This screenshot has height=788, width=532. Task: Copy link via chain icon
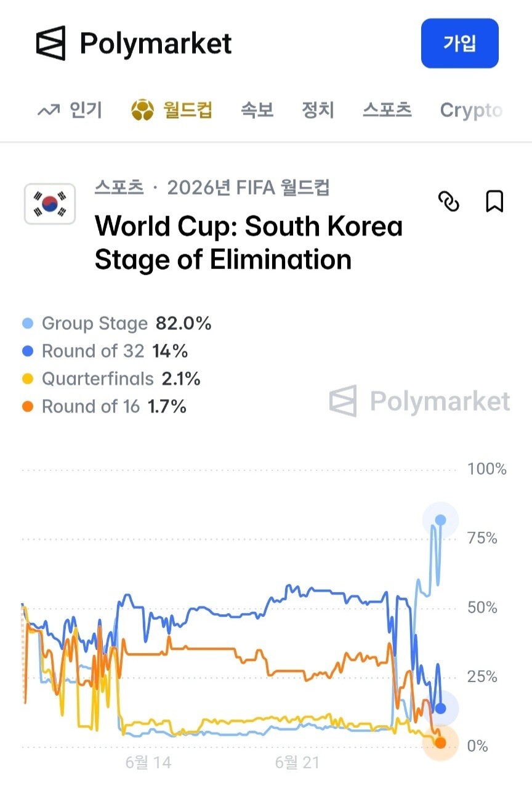[x=449, y=201]
